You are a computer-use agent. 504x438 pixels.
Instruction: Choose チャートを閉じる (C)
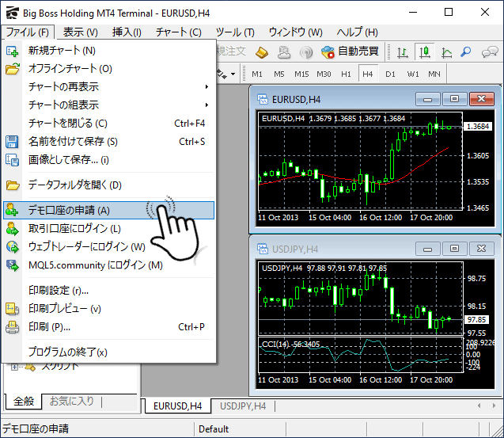pyautogui.click(x=108, y=124)
